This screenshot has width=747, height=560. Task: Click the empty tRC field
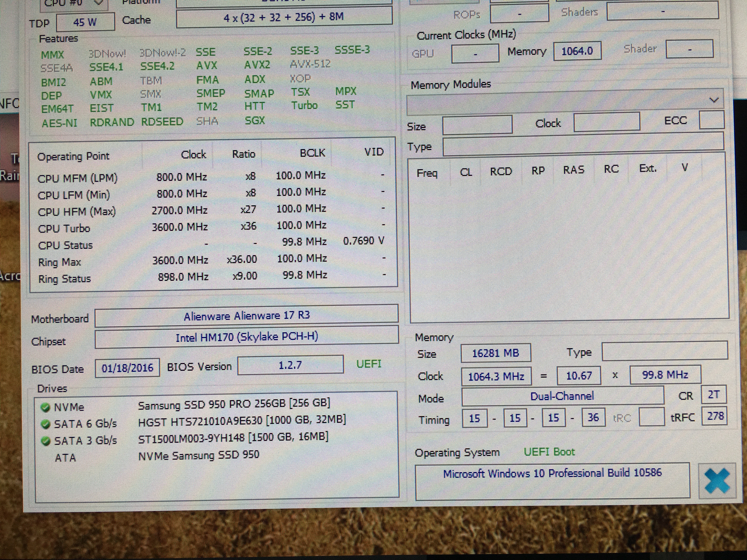pyautogui.click(x=651, y=417)
